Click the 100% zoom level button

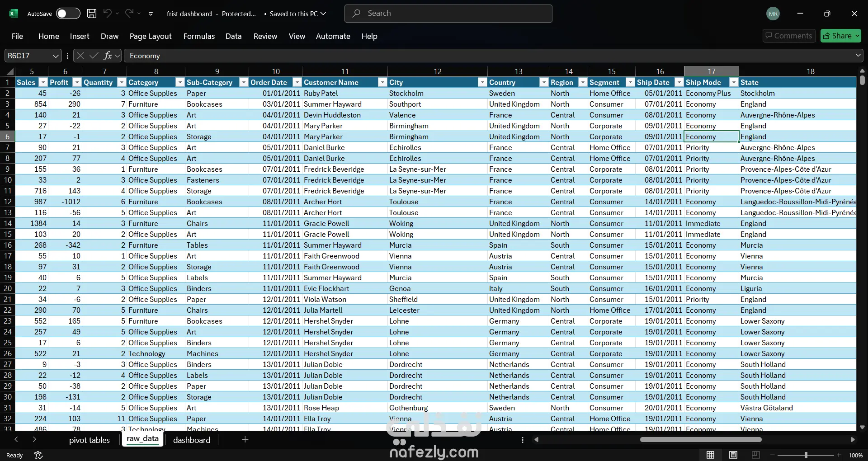coord(855,455)
